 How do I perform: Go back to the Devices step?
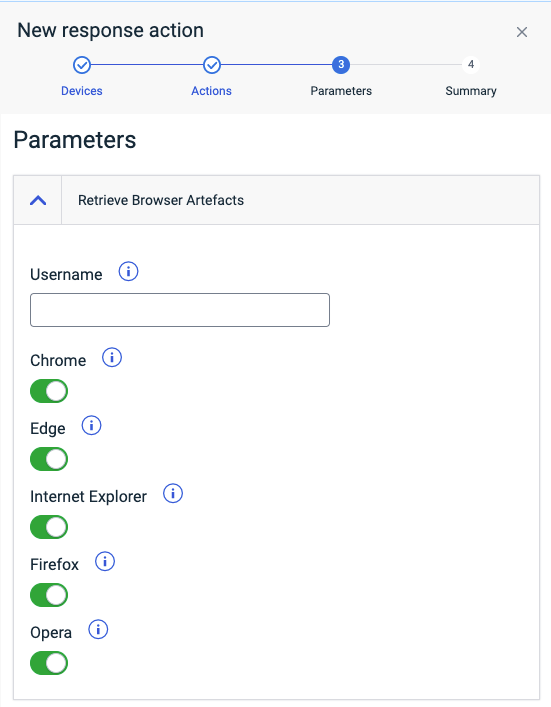[82, 91]
